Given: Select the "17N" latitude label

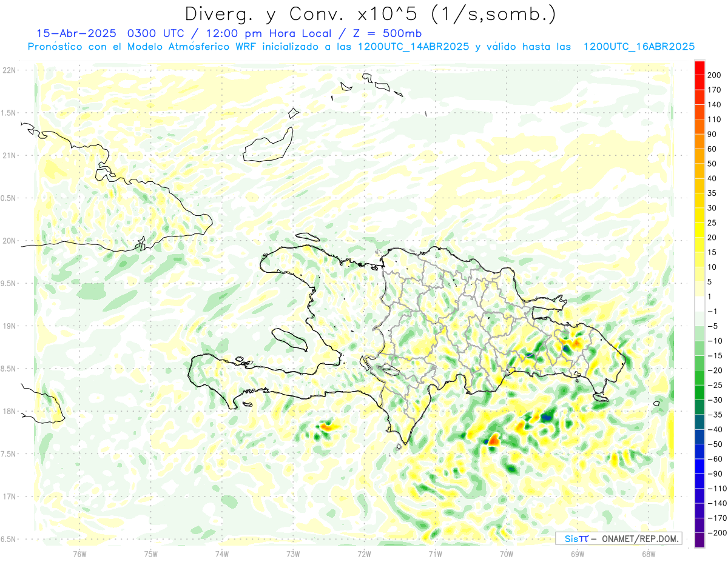Looking at the screenshot, I should pyautogui.click(x=8, y=497).
